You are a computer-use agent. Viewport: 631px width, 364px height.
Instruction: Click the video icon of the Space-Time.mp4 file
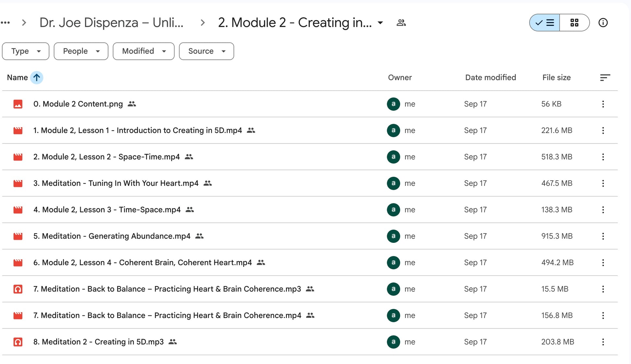[18, 157]
